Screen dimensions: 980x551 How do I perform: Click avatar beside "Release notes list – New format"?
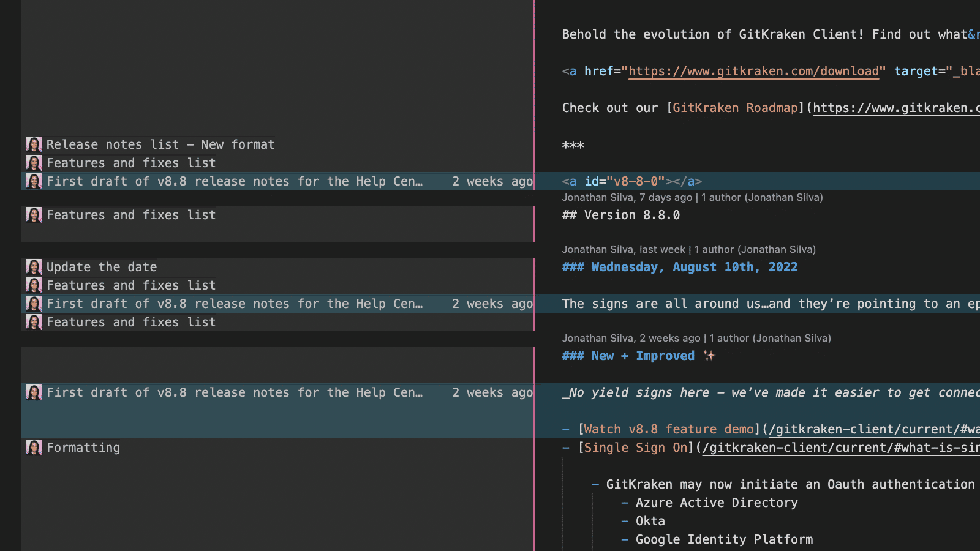coord(34,144)
